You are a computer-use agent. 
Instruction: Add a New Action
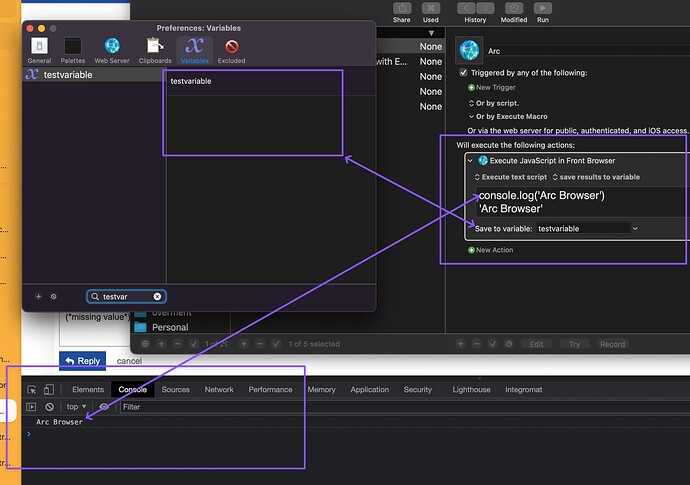point(491,250)
